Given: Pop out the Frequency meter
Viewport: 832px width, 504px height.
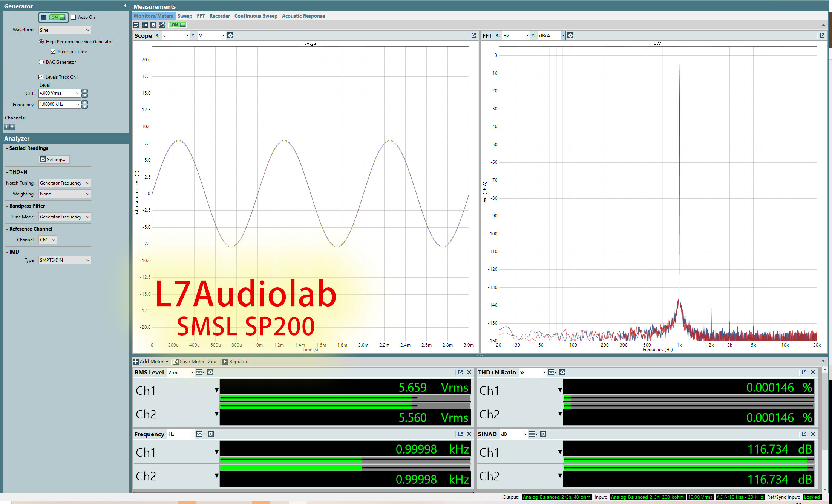Looking at the screenshot, I should pos(460,434).
